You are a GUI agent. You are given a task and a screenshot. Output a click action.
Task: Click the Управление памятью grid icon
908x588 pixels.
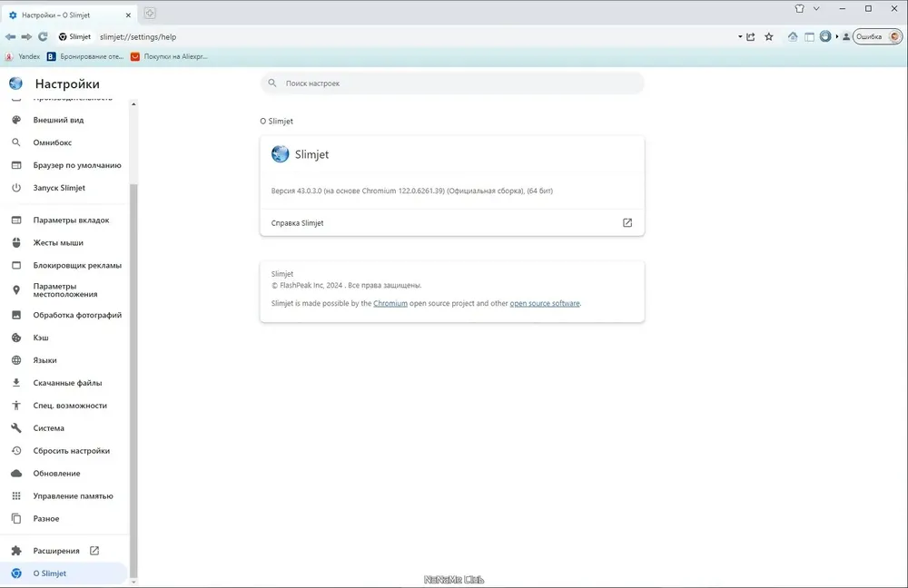(16, 495)
